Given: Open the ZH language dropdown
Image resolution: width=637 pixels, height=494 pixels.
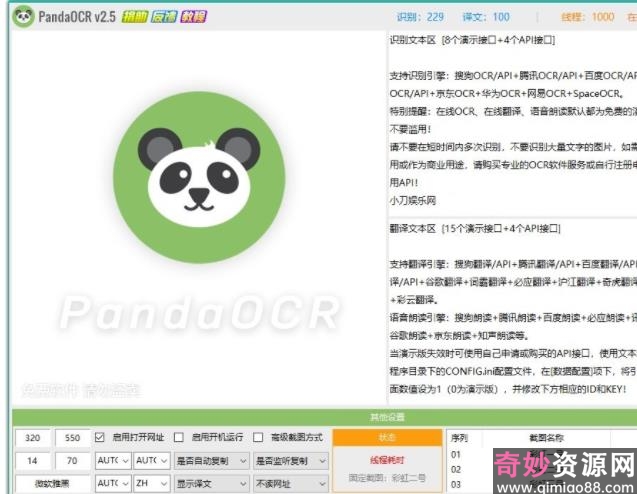Looking at the screenshot, I should pyautogui.click(x=152, y=483).
